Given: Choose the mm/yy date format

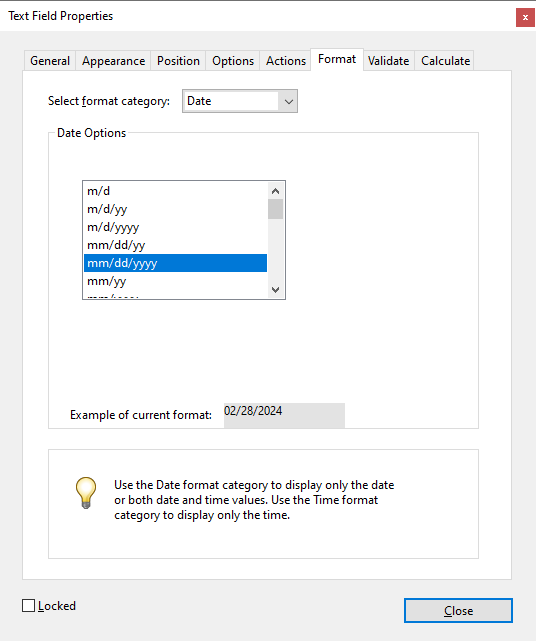Looking at the screenshot, I should pyautogui.click(x=175, y=281).
